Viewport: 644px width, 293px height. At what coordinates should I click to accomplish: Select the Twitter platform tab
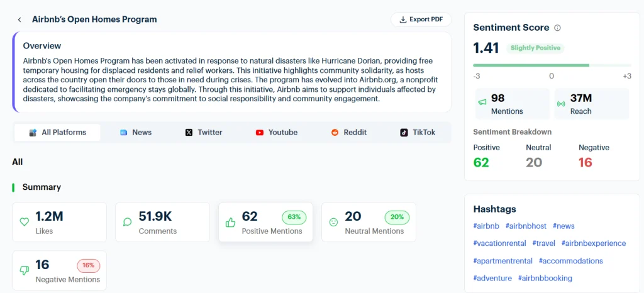click(x=204, y=132)
